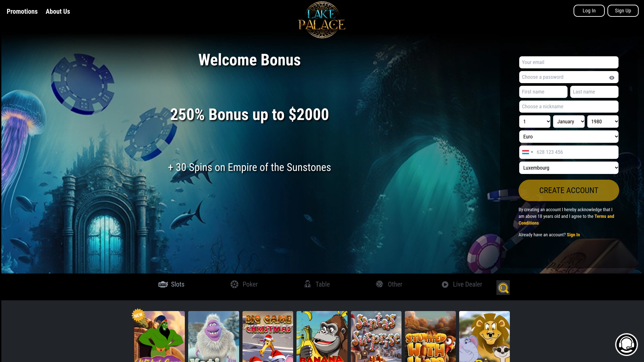Viewport: 644px width, 362px height.
Task: Expand the phone country flag selector
Action: pos(528,152)
